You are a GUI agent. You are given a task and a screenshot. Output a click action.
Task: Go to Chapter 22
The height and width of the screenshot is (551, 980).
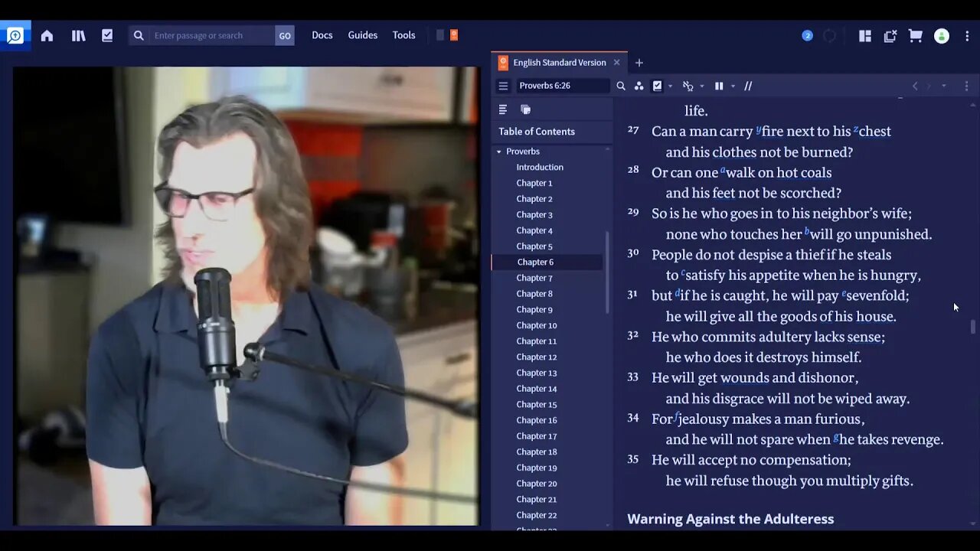click(x=537, y=515)
